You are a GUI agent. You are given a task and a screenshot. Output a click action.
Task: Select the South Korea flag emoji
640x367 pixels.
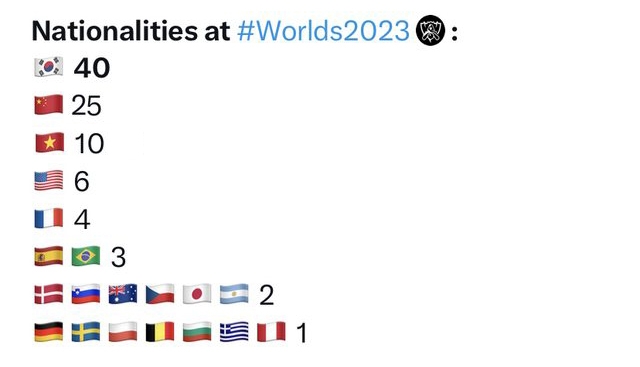point(49,67)
